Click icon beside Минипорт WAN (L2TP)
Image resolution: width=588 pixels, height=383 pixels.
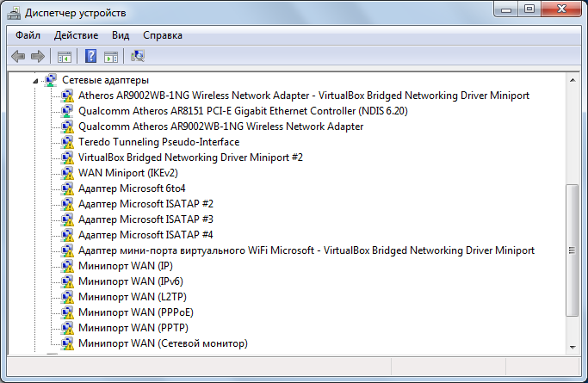click(67, 297)
